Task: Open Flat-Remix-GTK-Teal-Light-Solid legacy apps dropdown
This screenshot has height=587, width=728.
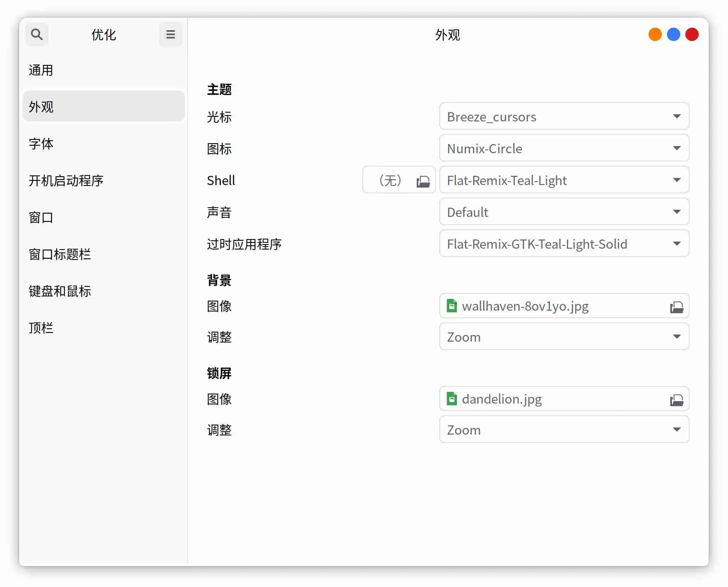Action: tap(564, 244)
